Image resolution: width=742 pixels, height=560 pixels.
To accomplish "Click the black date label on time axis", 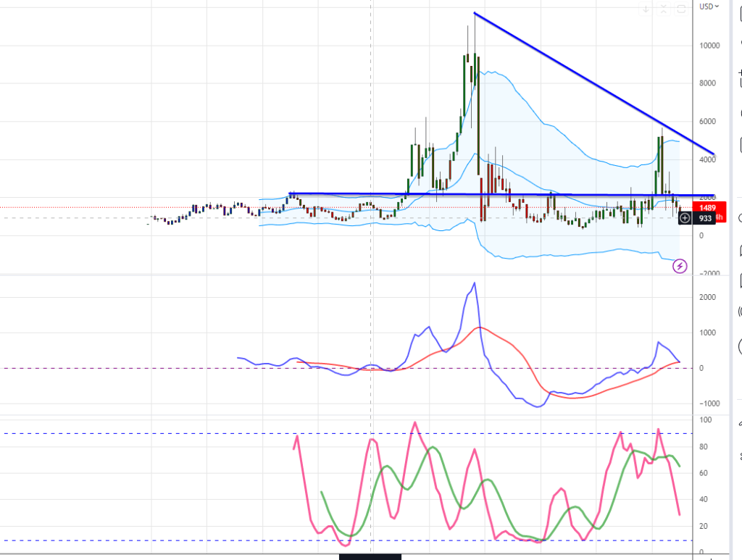I will click(370, 556).
